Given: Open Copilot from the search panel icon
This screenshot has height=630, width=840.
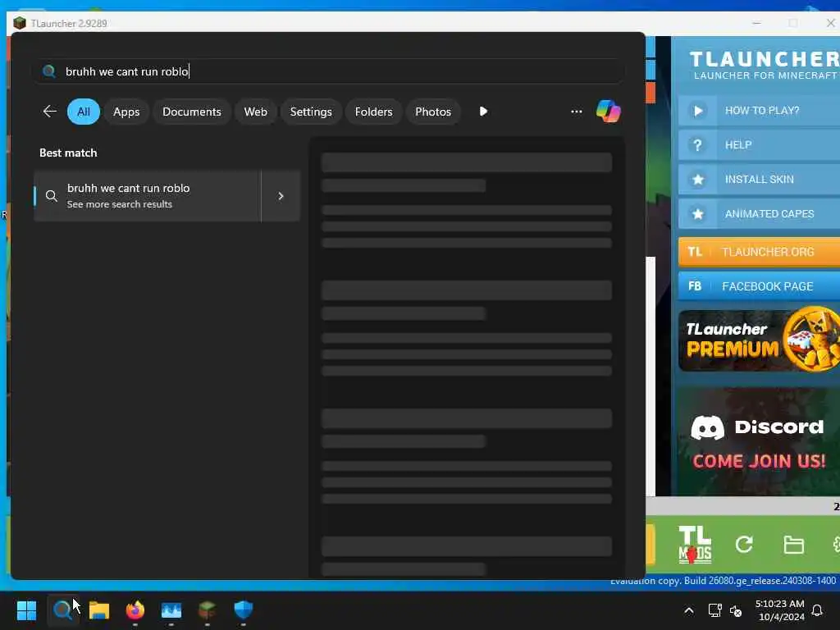Looking at the screenshot, I should [x=608, y=112].
